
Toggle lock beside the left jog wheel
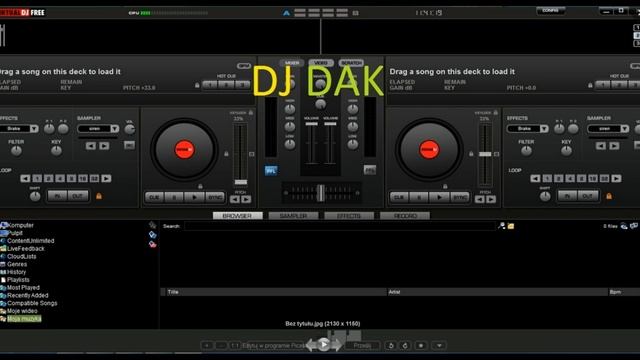[226, 154]
